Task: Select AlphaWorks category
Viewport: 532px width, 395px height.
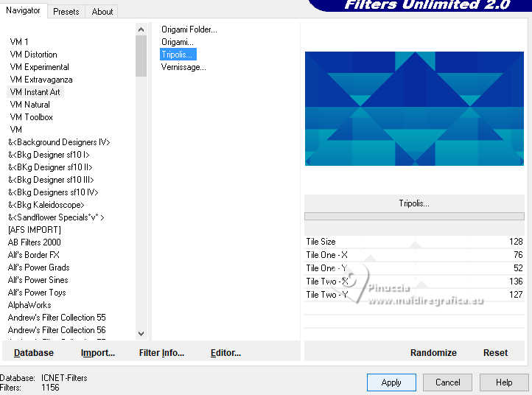Action: tap(29, 305)
